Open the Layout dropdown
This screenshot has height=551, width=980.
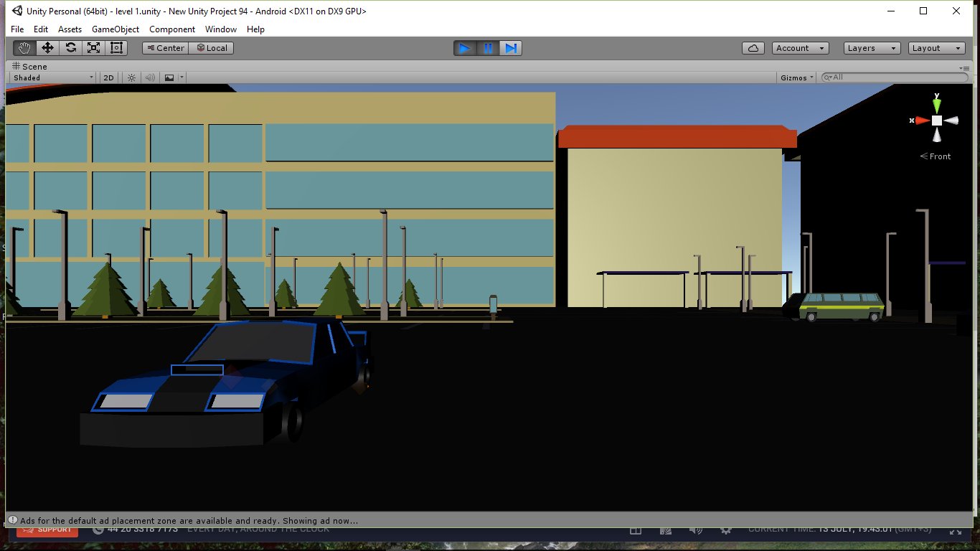pos(936,47)
